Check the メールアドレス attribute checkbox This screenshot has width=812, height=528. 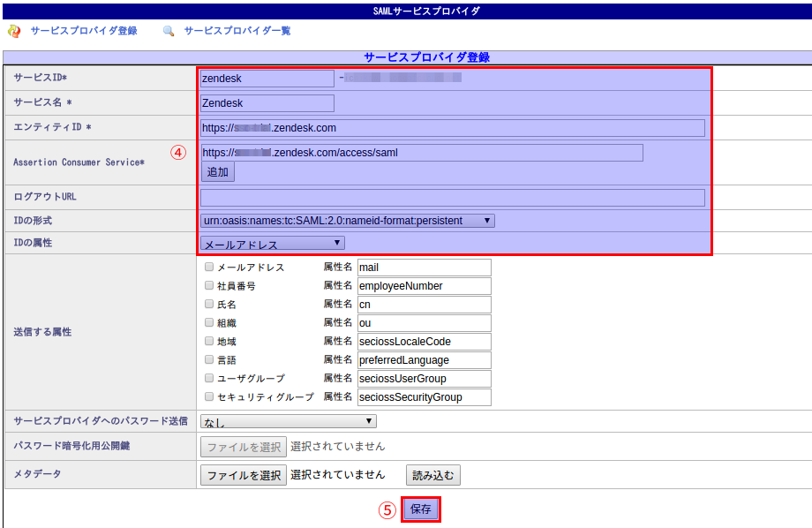click(209, 267)
